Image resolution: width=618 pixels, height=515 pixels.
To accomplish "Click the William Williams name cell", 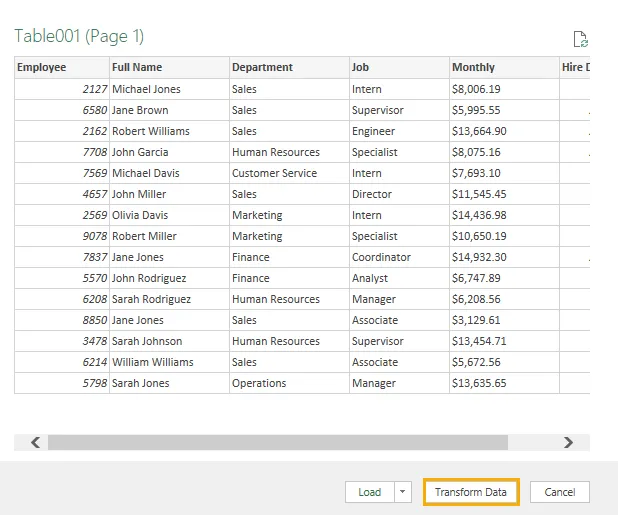I will pos(169,362).
